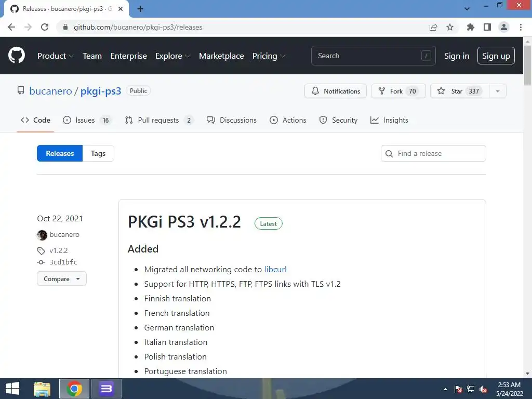This screenshot has height=399, width=532.
Task: Open Chrome three-dot menu
Action: (521, 27)
